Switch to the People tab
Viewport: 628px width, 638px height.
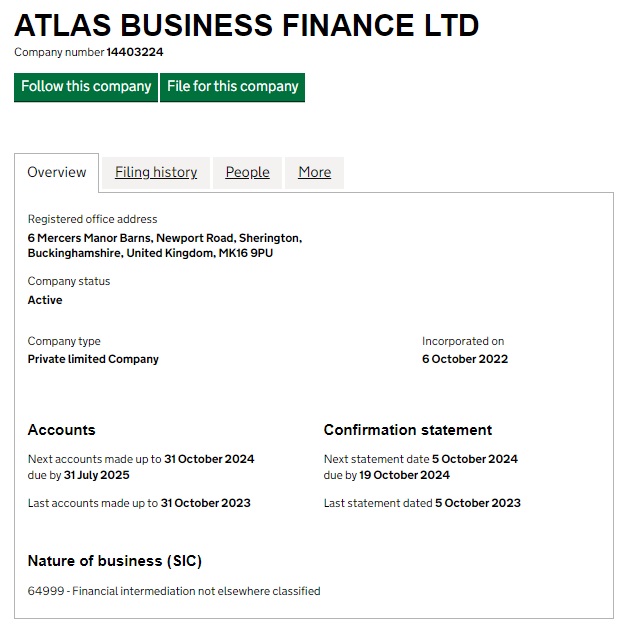pos(247,172)
